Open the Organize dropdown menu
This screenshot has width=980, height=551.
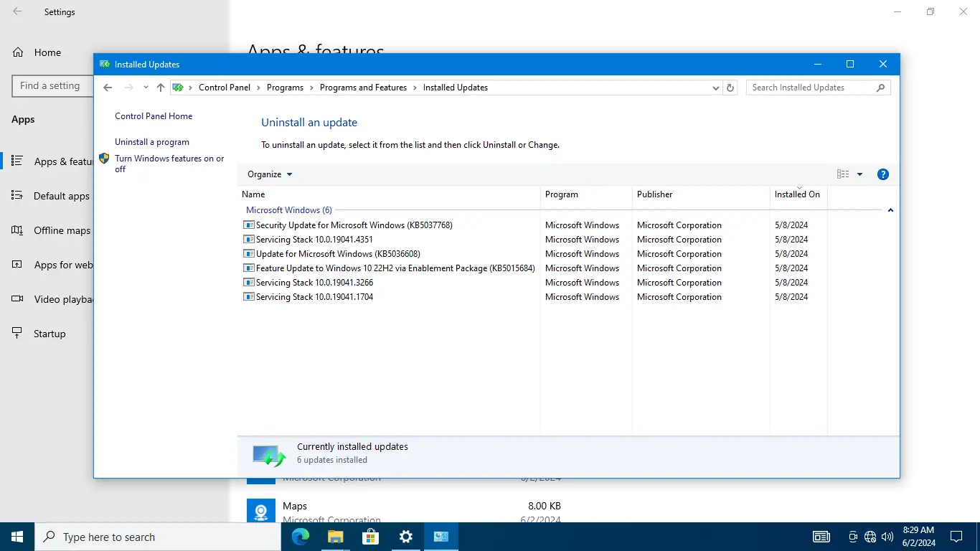coord(270,174)
